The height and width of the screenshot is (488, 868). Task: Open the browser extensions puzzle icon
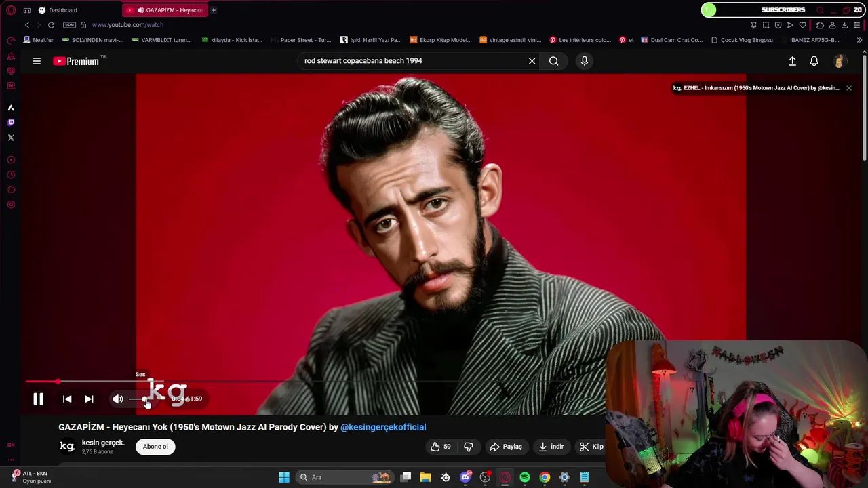point(820,25)
